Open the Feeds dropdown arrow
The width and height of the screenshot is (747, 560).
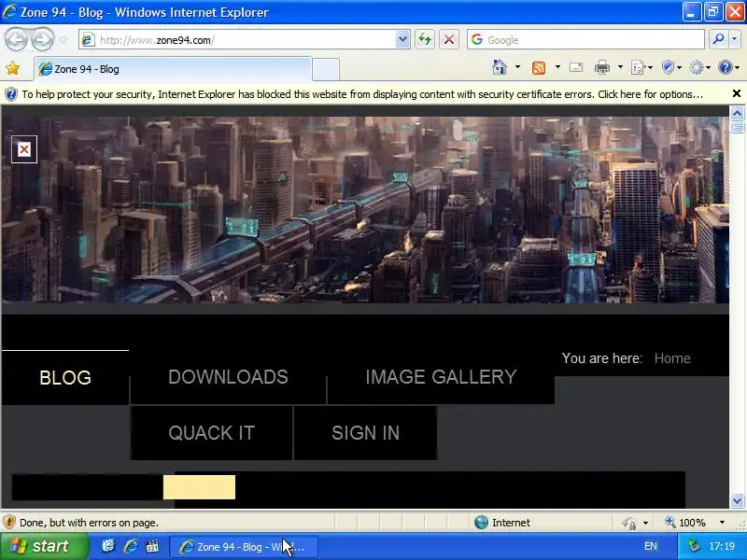click(557, 67)
